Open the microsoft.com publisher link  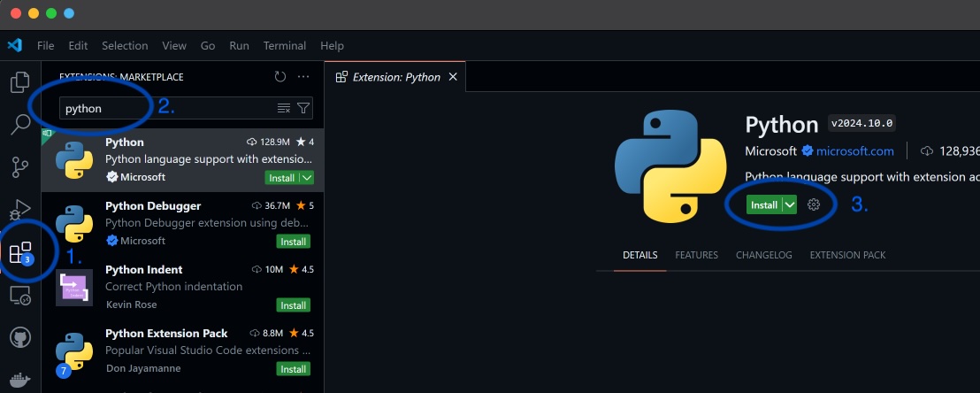coord(854,151)
